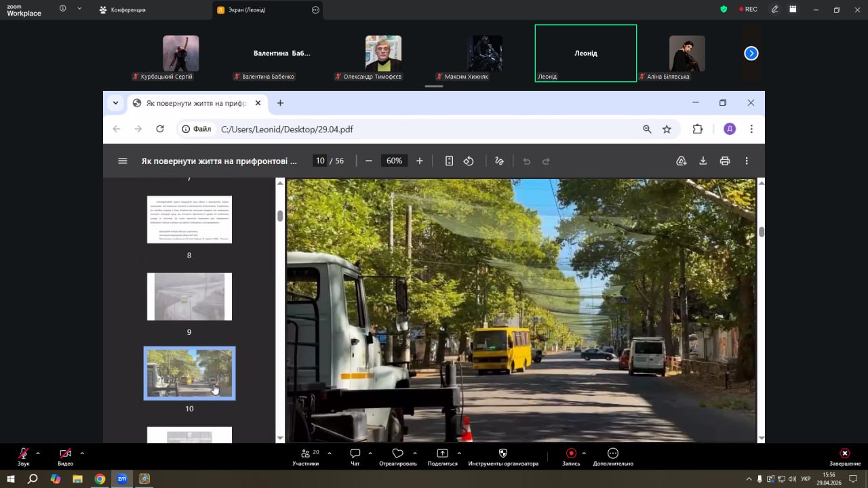Image resolution: width=868 pixels, height=488 pixels.
Task: Bookmark this page with the star icon
Action: pyautogui.click(x=667, y=129)
